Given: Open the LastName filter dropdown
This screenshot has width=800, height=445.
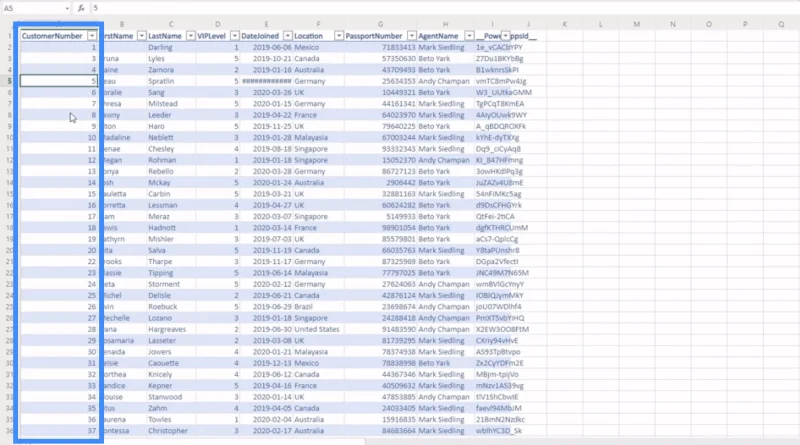Looking at the screenshot, I should tap(190, 36).
